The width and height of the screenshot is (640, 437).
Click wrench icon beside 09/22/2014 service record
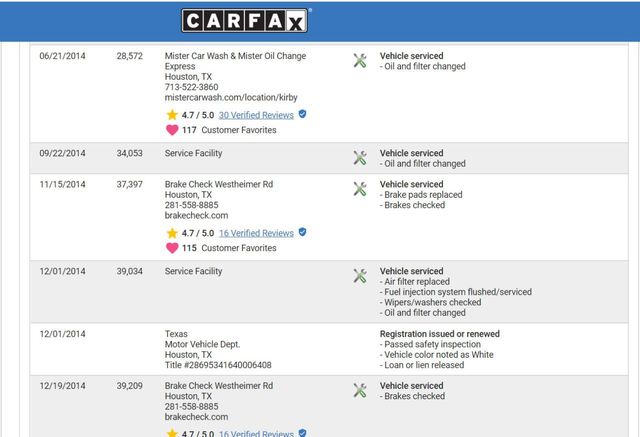(x=360, y=158)
